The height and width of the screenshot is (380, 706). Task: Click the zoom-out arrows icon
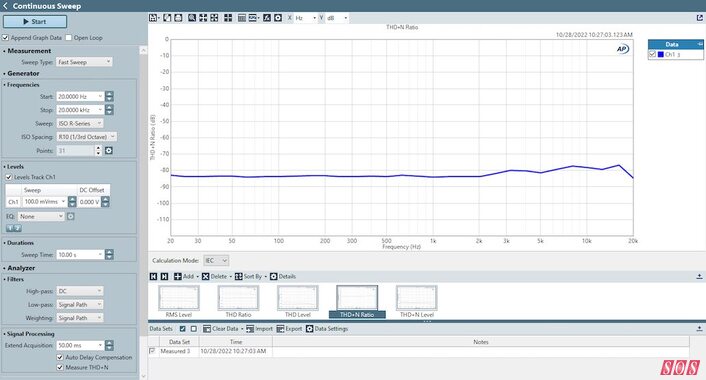(x=214, y=18)
